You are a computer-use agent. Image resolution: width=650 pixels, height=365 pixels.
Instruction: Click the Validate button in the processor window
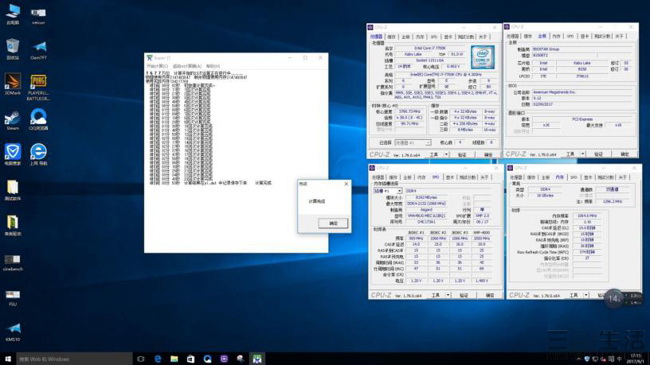click(462, 155)
